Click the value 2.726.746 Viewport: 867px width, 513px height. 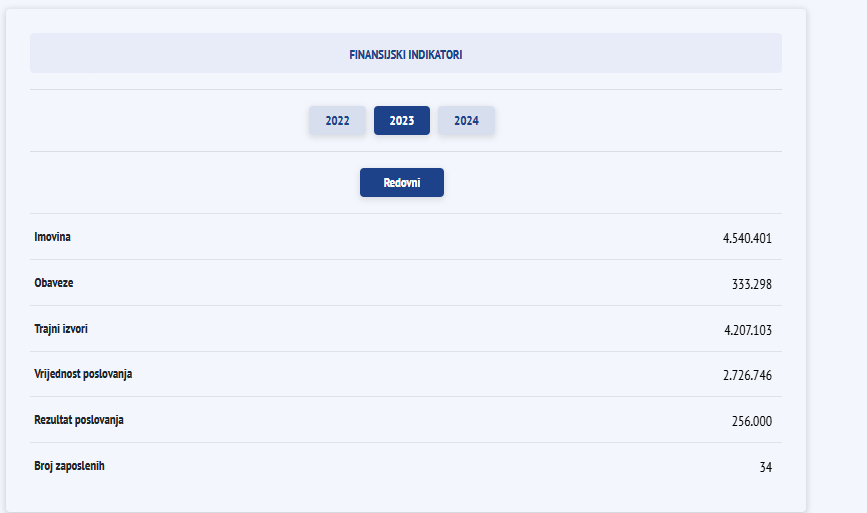pos(747,375)
